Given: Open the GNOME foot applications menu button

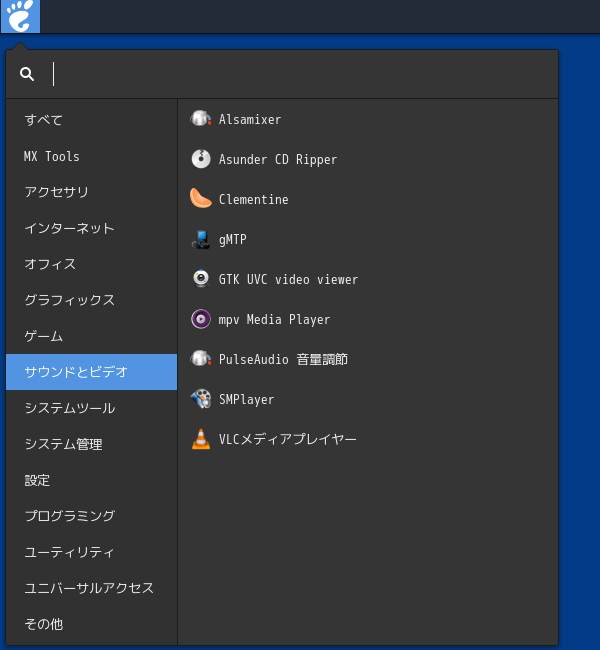Looking at the screenshot, I should pyautogui.click(x=20, y=16).
